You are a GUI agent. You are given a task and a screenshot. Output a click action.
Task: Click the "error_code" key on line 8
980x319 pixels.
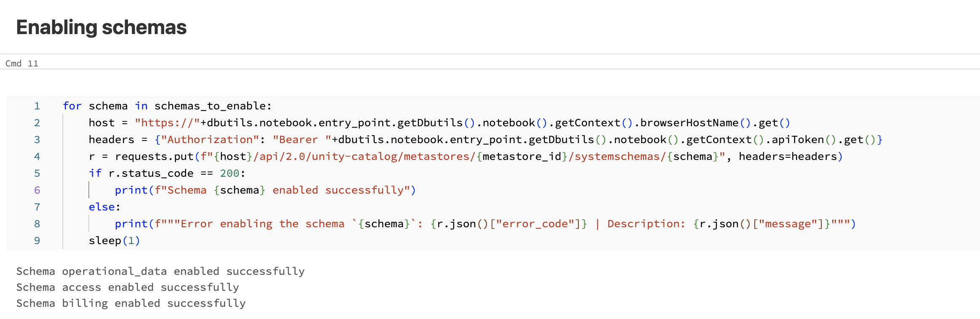point(535,224)
